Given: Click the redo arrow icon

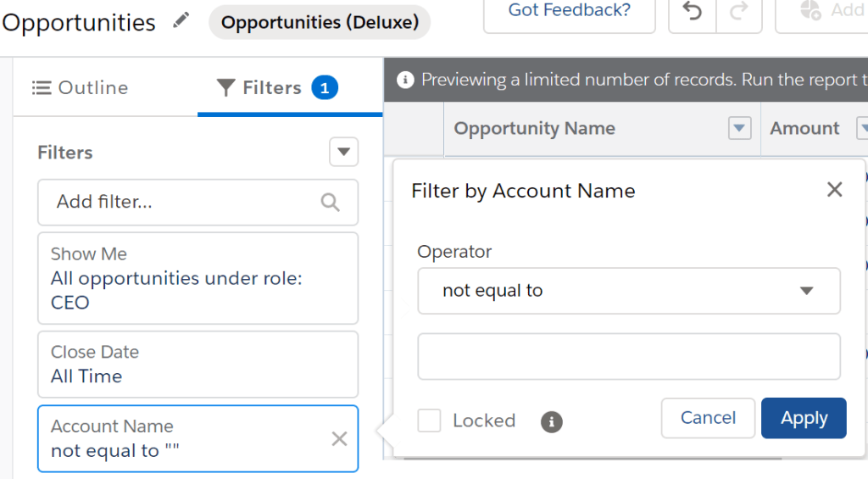Looking at the screenshot, I should pyautogui.click(x=738, y=12).
